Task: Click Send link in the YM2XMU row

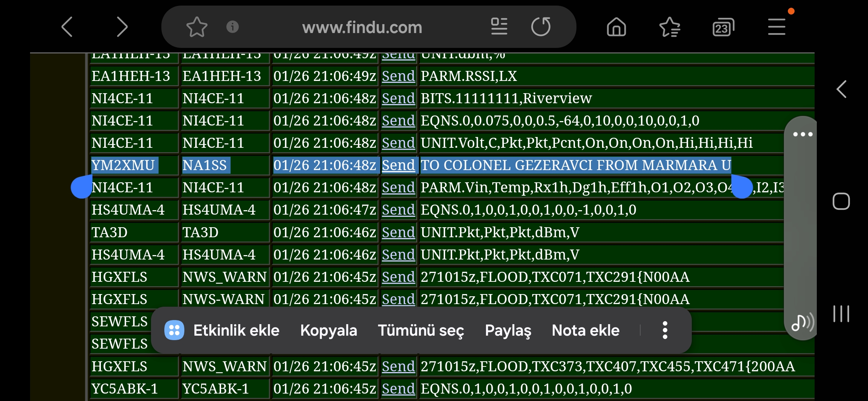Action: (398, 165)
